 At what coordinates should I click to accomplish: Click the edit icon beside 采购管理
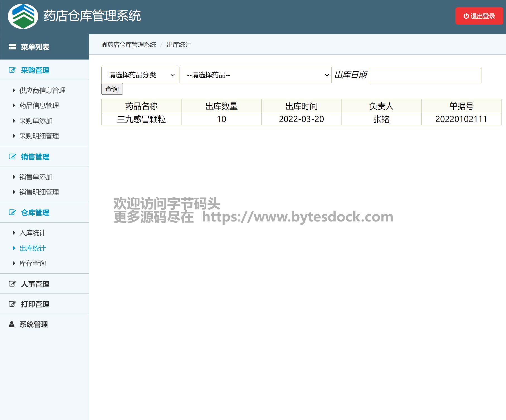[x=12, y=70]
